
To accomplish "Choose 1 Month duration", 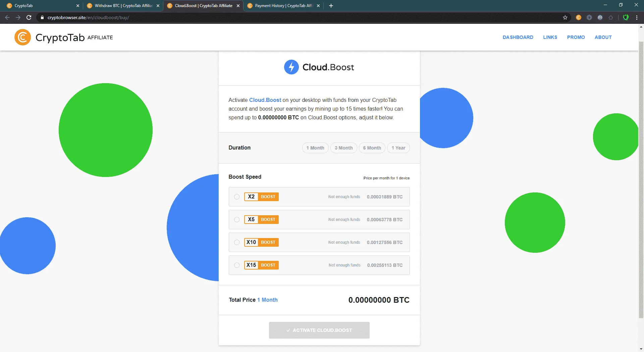I will coord(315,148).
